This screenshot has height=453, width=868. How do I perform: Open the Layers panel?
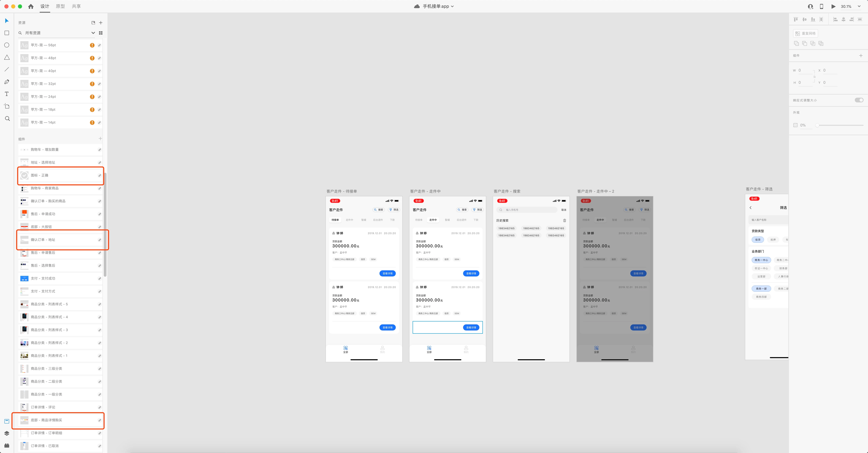7,434
